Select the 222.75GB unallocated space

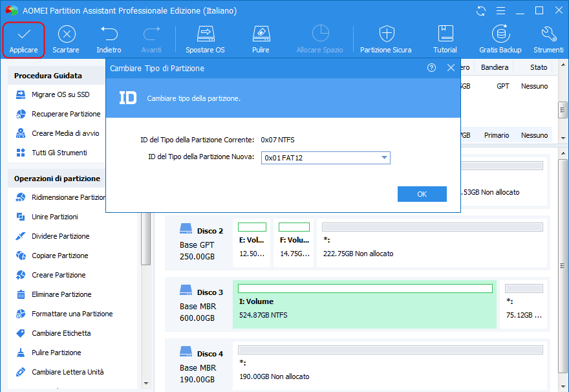(432, 243)
